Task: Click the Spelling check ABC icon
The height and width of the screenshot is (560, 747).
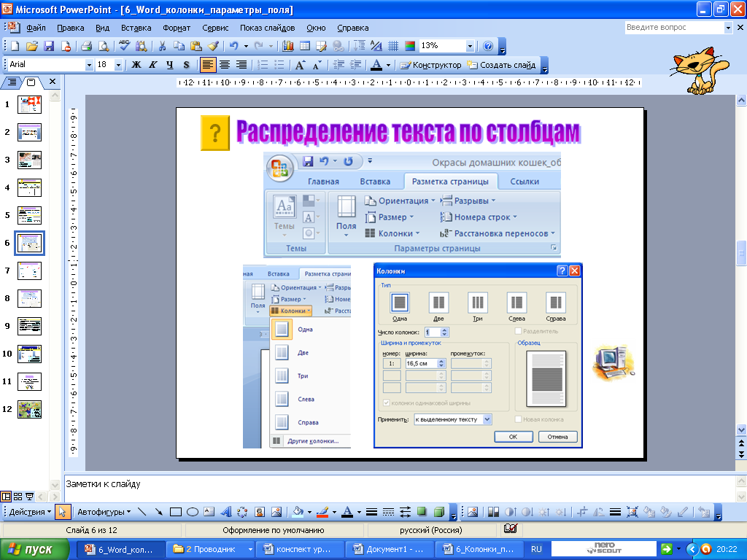Action: coord(124,46)
